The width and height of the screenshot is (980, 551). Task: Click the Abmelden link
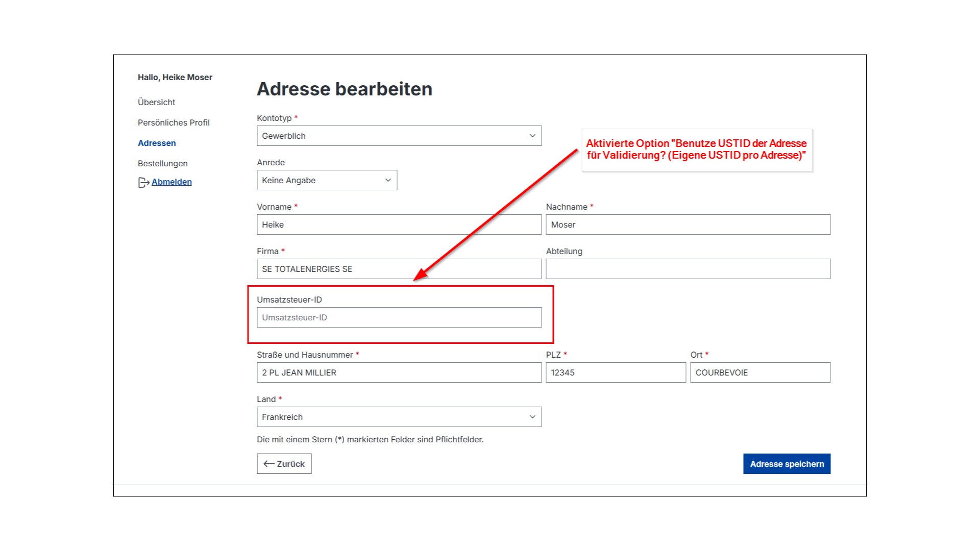coord(171,182)
